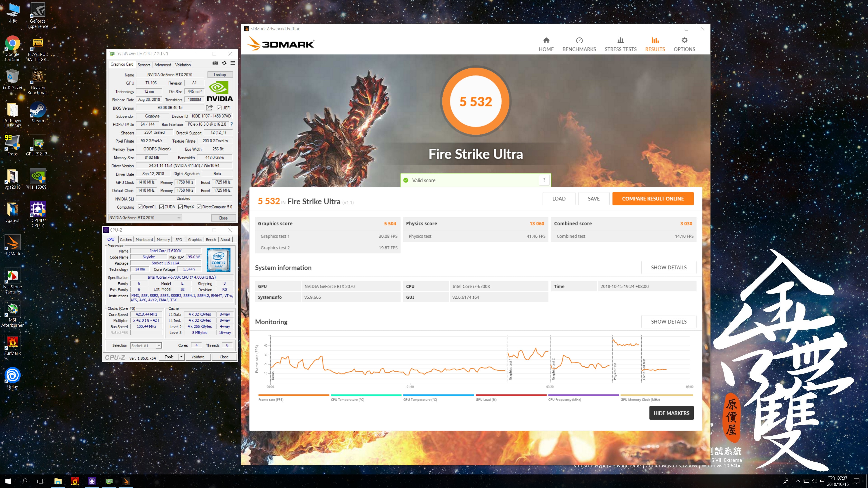Viewport: 868px width, 488px height.
Task: Click the Lookup button in GPU-Z
Action: pyautogui.click(x=220, y=75)
